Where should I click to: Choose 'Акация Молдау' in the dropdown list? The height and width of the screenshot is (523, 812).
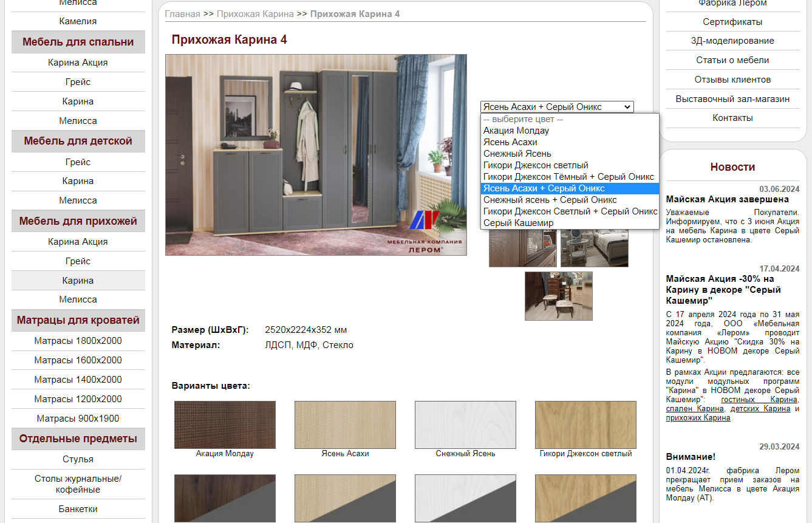point(570,131)
